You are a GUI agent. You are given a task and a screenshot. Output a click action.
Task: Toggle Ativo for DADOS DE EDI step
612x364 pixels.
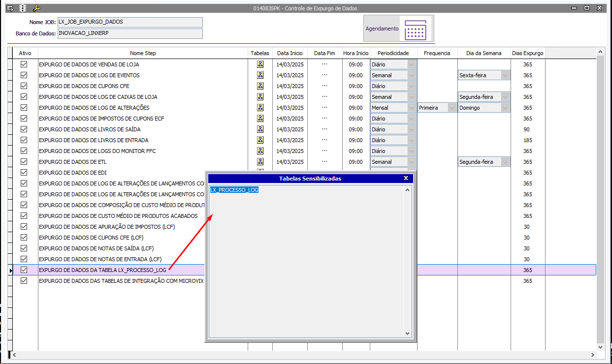coord(24,173)
